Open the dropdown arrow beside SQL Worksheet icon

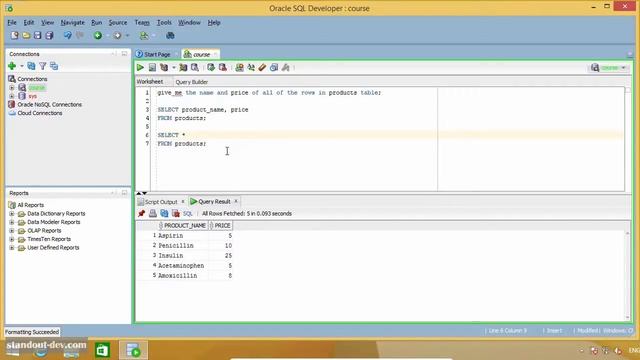coord(154,36)
